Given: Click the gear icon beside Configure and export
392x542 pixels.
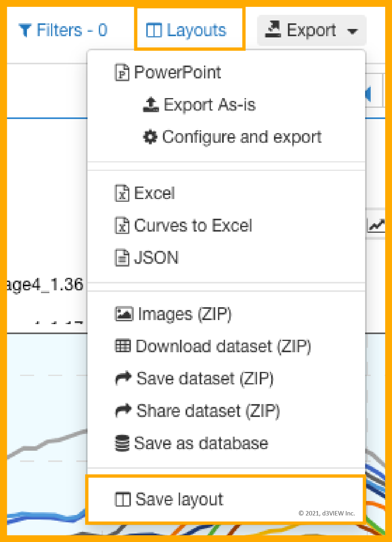Looking at the screenshot, I should 149,137.
